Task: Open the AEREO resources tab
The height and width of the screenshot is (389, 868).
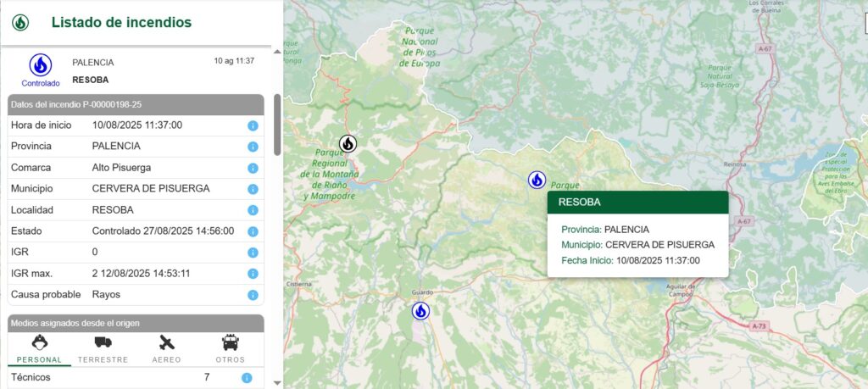Action: coord(167,348)
